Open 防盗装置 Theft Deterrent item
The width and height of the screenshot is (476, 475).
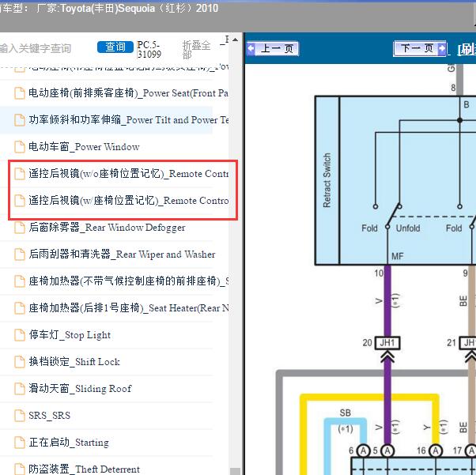[84, 469]
